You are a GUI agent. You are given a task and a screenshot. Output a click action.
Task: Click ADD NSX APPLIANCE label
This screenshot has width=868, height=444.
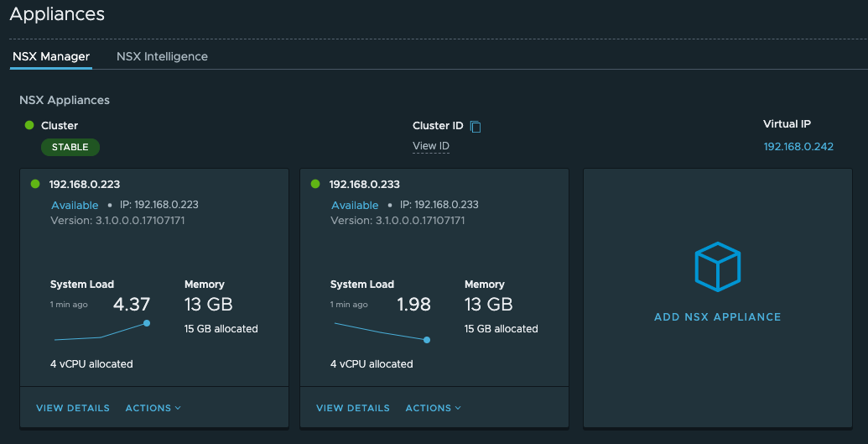click(x=717, y=317)
